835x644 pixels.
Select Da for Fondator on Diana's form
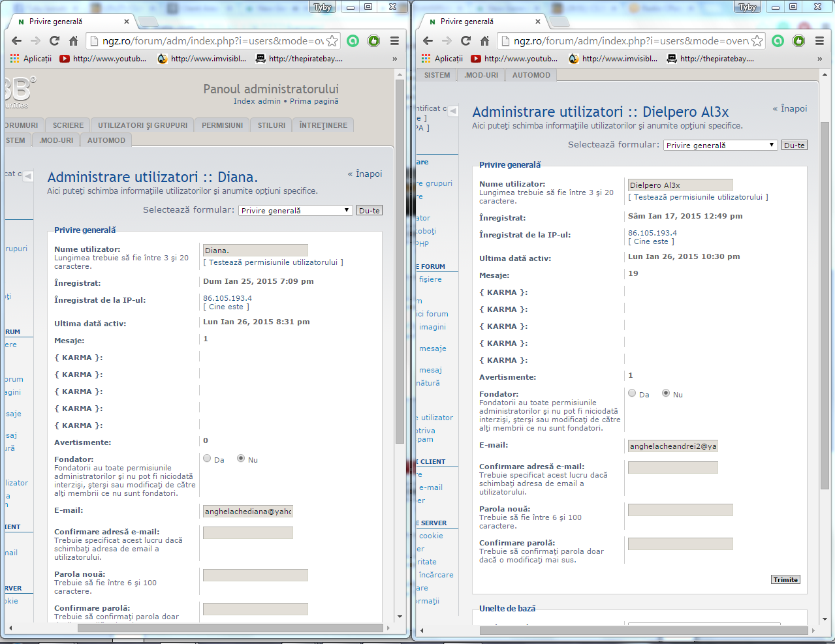tap(207, 459)
